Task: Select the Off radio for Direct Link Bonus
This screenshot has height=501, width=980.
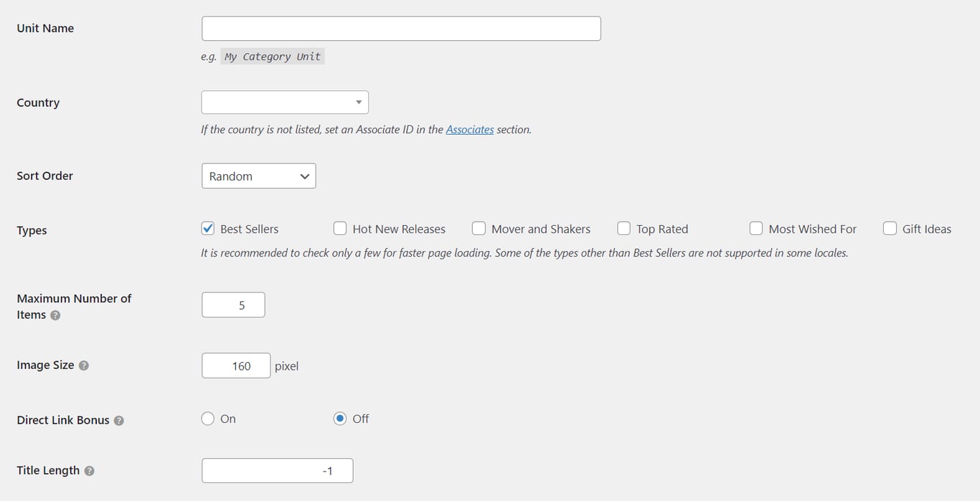Action: coord(339,418)
